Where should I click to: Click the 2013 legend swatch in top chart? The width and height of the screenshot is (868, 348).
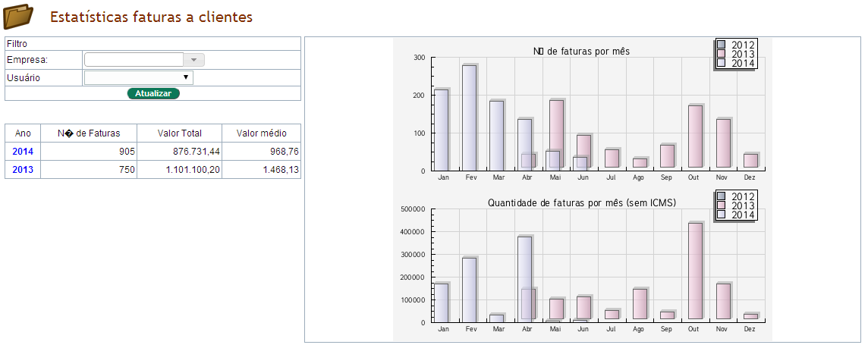(722, 54)
